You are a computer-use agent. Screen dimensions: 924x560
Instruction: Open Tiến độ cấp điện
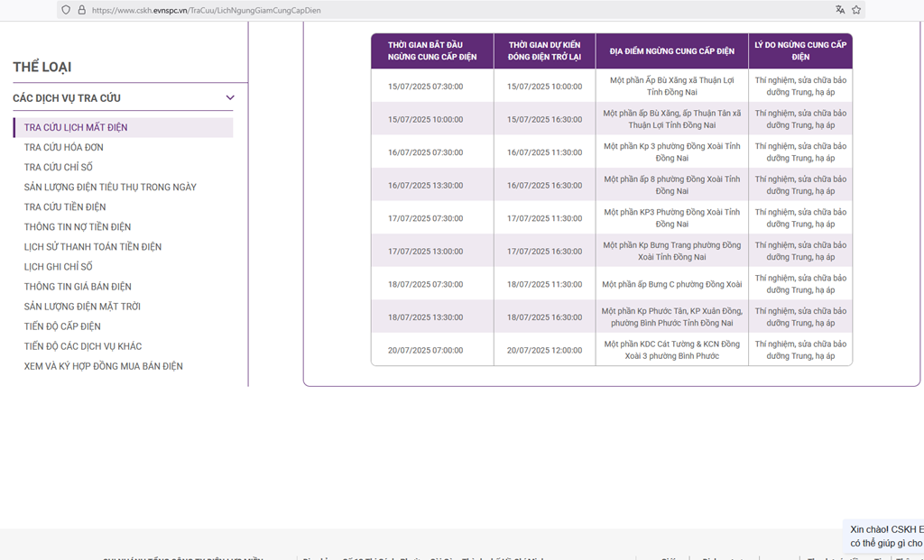tap(62, 326)
